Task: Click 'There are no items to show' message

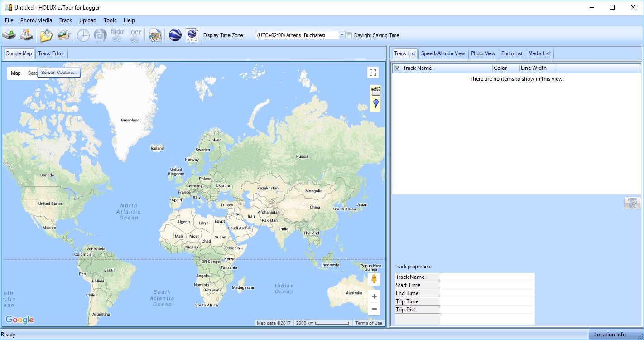Action: pos(516,79)
